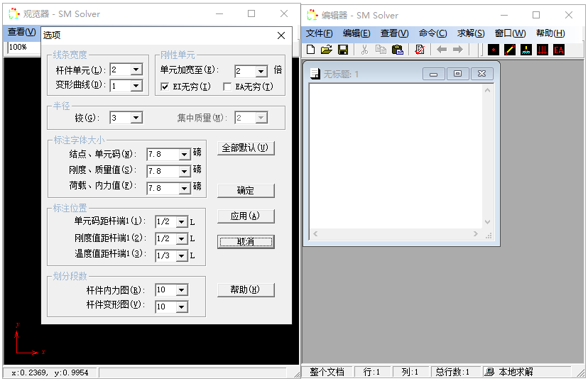Open the 铰 radius dropdown

pyautogui.click(x=136, y=118)
